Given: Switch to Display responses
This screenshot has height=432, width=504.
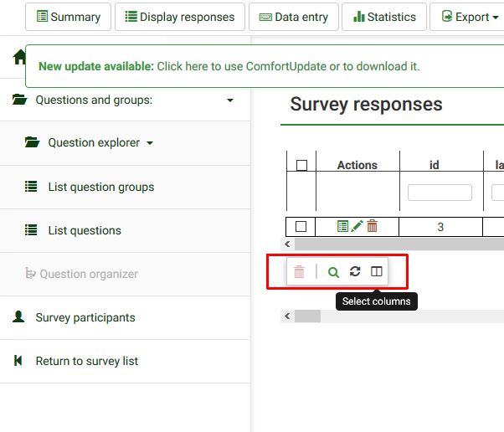Looking at the screenshot, I should [x=180, y=17].
